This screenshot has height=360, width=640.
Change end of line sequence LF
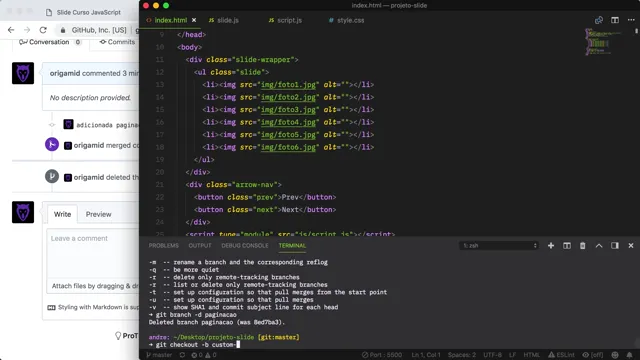(x=512, y=355)
